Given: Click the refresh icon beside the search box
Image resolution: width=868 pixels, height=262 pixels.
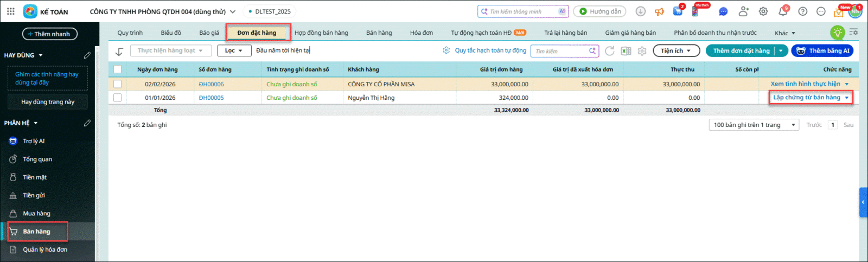Looking at the screenshot, I should pyautogui.click(x=610, y=51).
